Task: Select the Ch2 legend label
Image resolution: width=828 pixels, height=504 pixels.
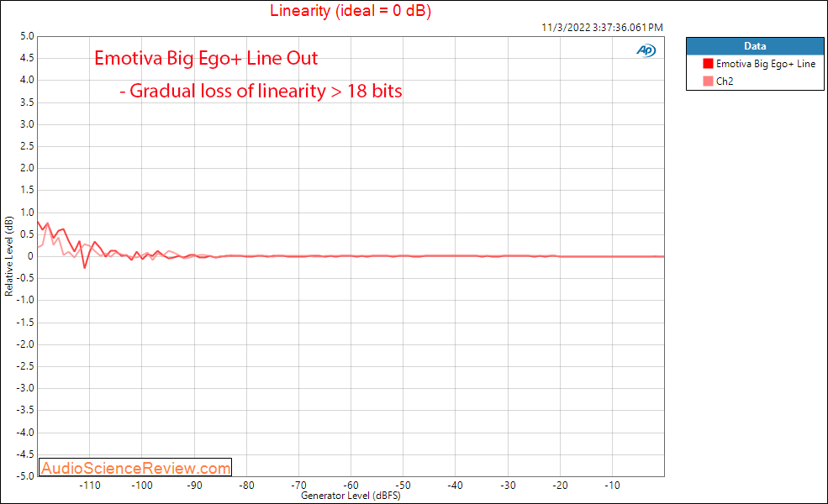Action: click(x=725, y=81)
